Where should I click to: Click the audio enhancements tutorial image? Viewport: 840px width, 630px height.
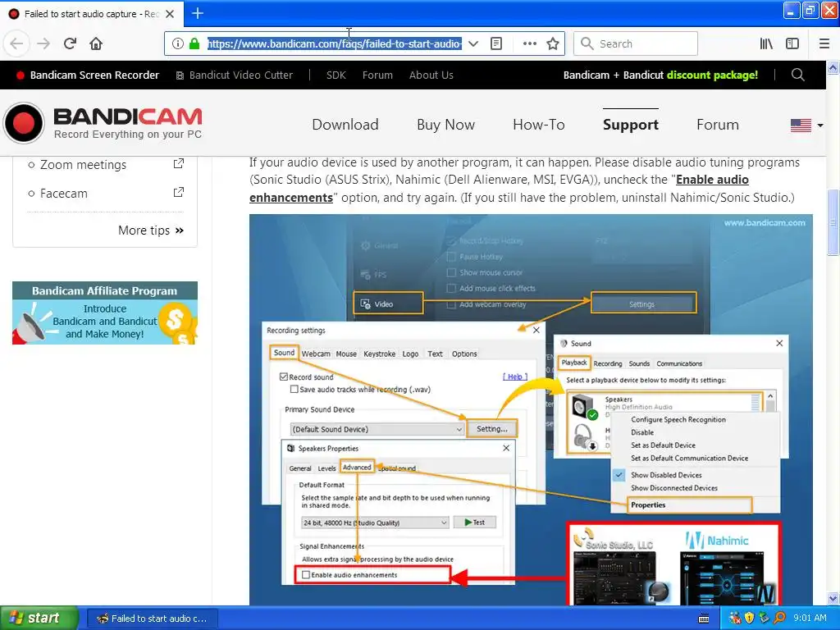tap(531, 410)
